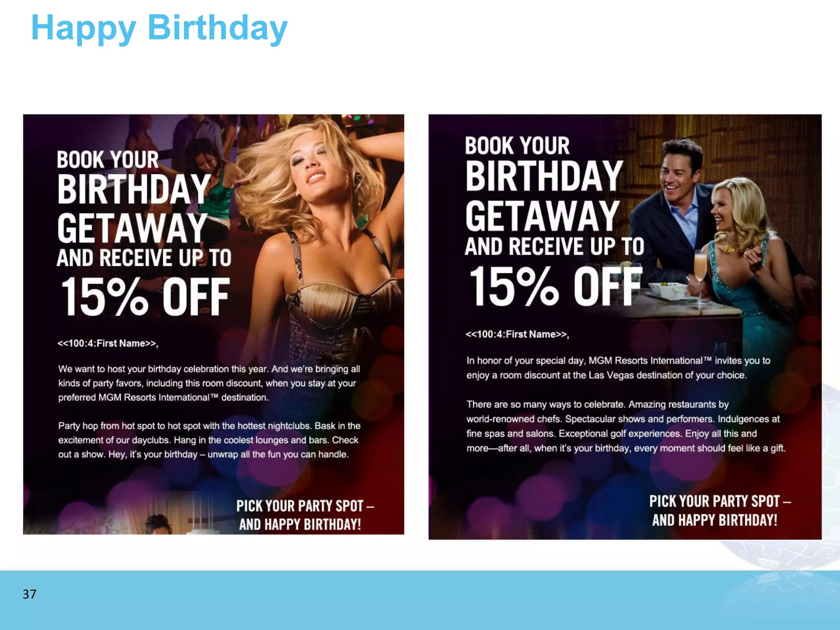Screen dimensions: 840x630
Task: Select the left birthday email image
Action: (213, 324)
